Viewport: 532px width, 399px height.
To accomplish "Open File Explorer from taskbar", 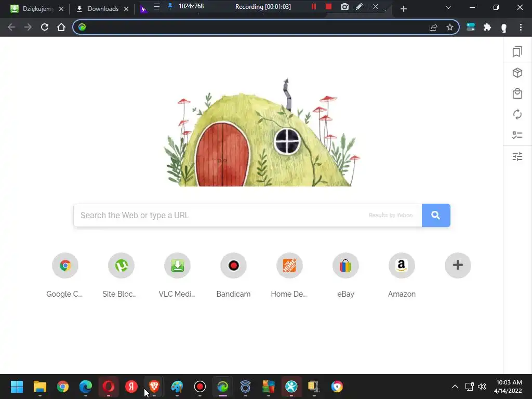I will tap(39, 387).
